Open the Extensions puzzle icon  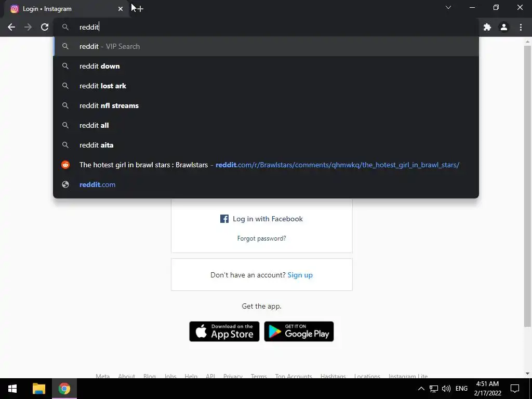[x=487, y=27]
